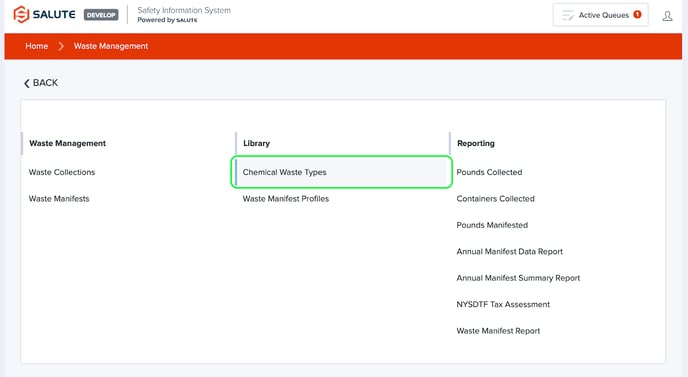
Task: Click the Powered by SALUTE text
Action: click(x=167, y=20)
